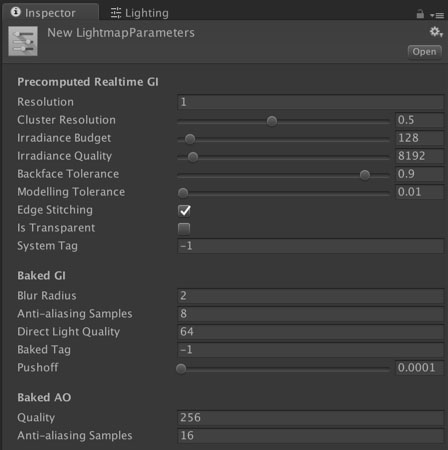Viewport: 448px width, 450px height.
Task: Click the Lighting tab sliders icon
Action: tap(116, 13)
